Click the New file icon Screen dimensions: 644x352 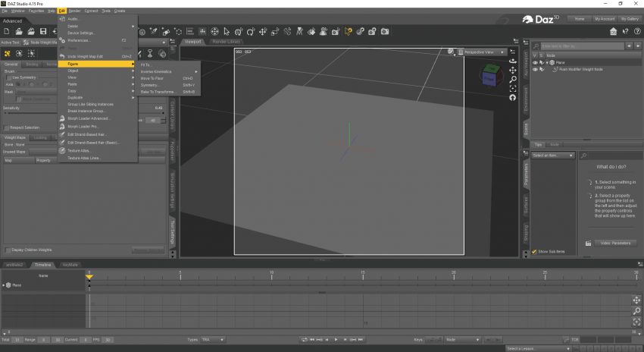(x=7, y=31)
